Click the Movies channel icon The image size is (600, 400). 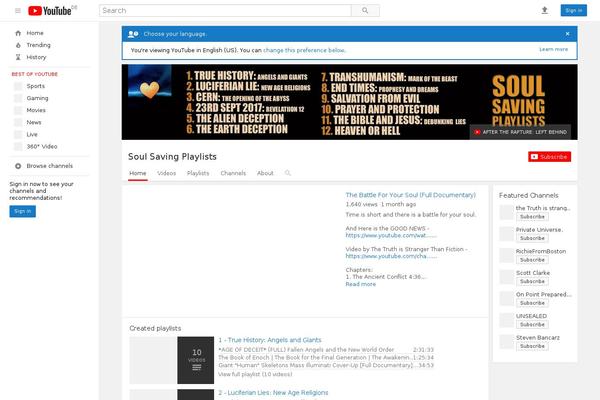pyautogui.click(x=18, y=110)
